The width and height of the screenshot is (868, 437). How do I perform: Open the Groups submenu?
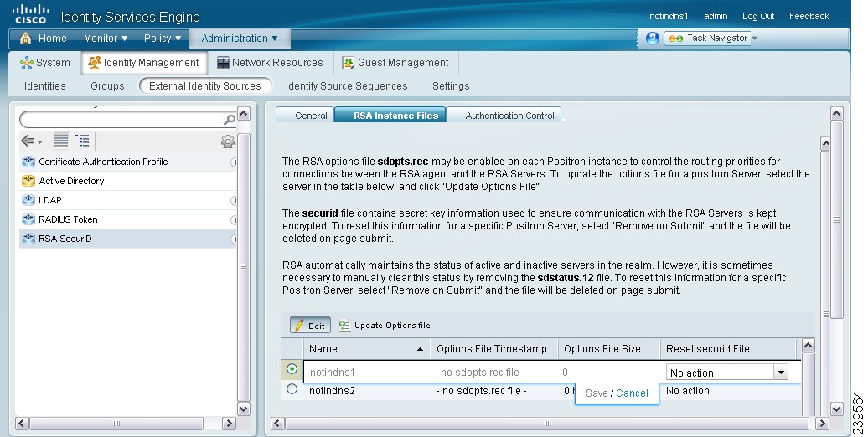click(x=107, y=85)
